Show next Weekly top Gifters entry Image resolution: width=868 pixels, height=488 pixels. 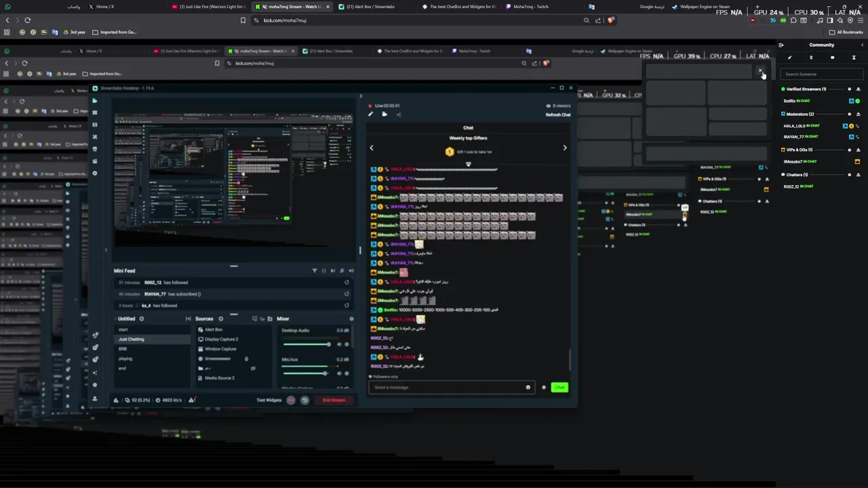pos(564,148)
